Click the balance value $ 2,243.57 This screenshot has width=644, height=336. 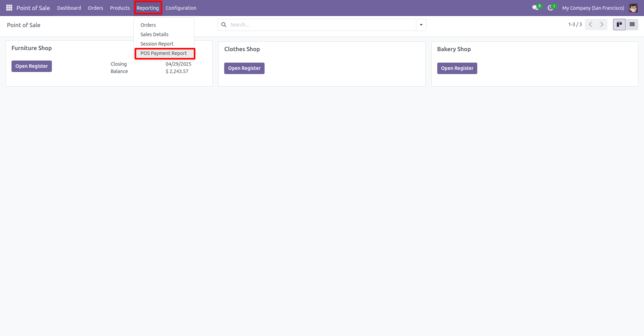177,71
